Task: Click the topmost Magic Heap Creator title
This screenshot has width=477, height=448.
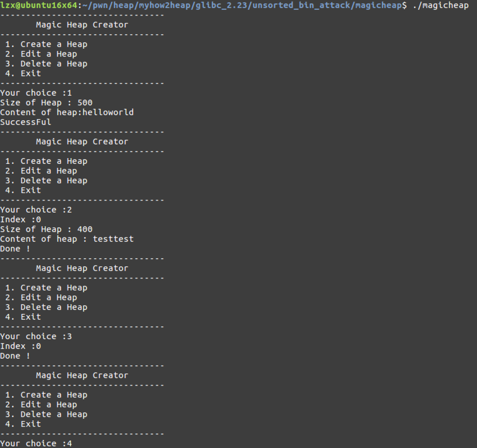Action: 82,25
